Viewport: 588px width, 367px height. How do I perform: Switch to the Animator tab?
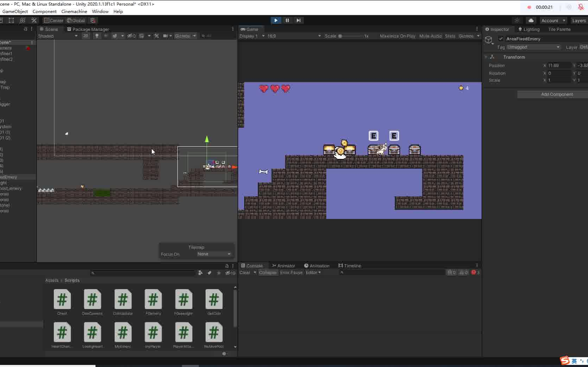(x=284, y=266)
